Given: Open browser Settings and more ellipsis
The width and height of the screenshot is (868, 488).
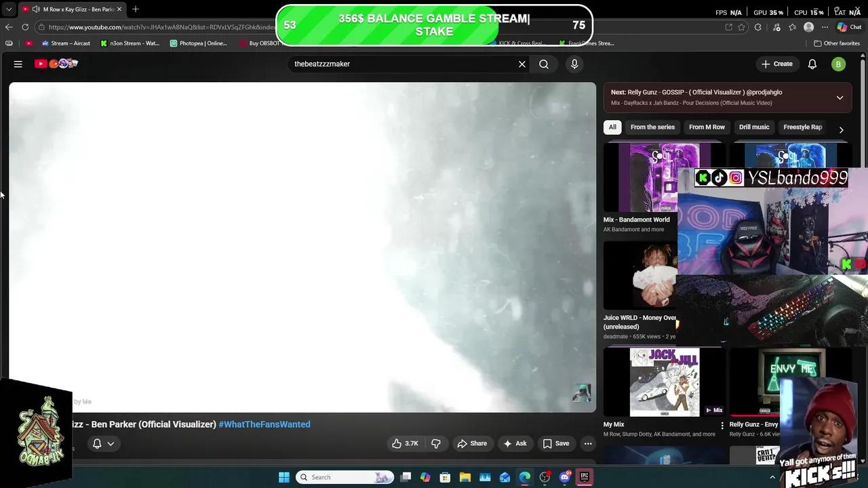Looking at the screenshot, I should (x=825, y=27).
